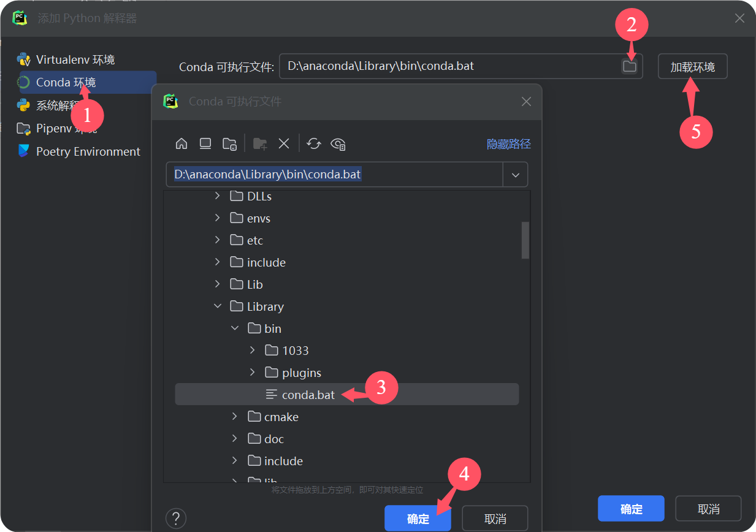Click the envs folder icon
The width and height of the screenshot is (756, 532).
click(237, 218)
